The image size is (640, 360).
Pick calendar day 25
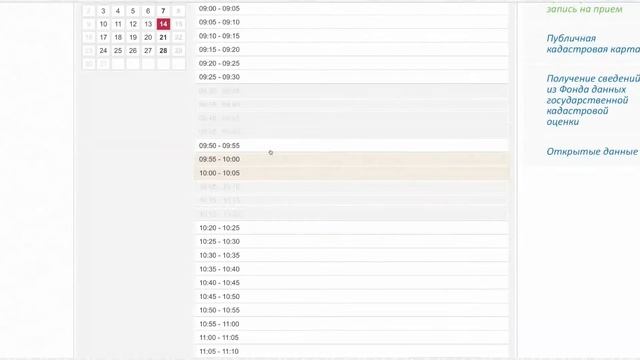point(118,51)
